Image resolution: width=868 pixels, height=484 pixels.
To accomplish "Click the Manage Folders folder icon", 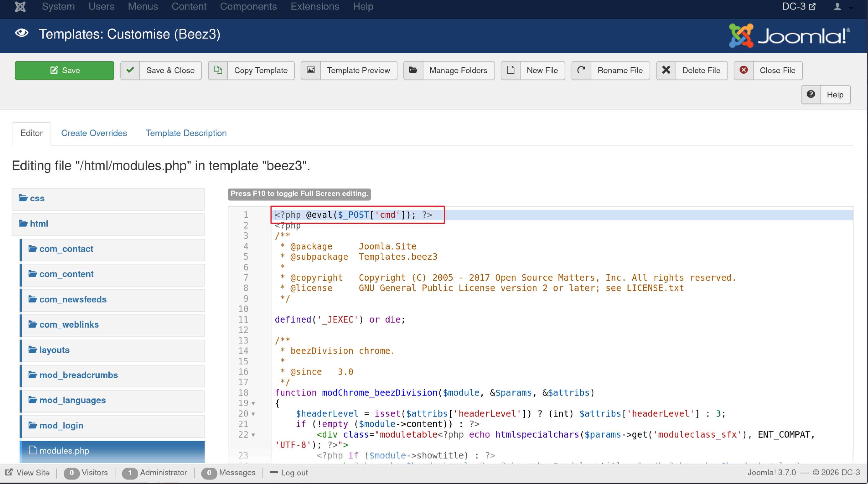I will click(413, 70).
